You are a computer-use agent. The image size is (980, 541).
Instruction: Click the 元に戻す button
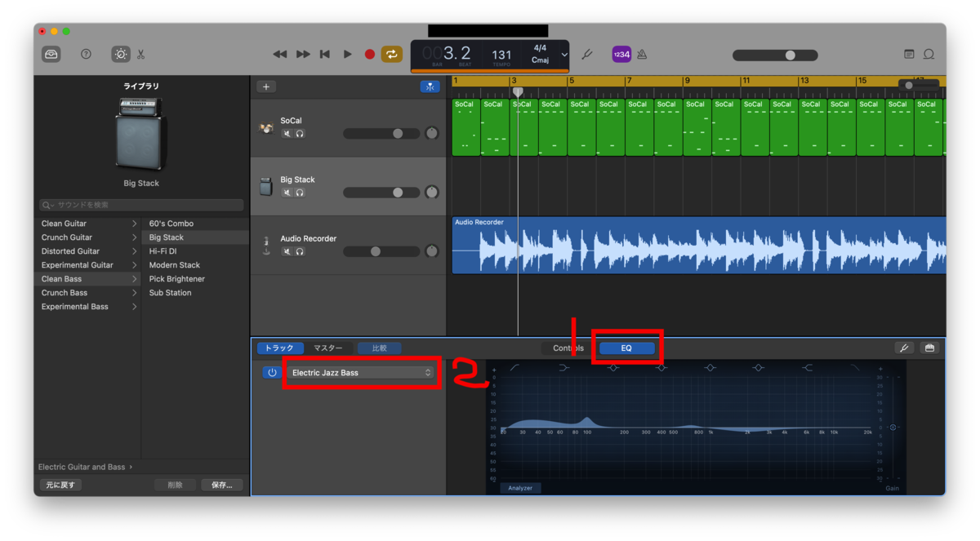[60, 485]
